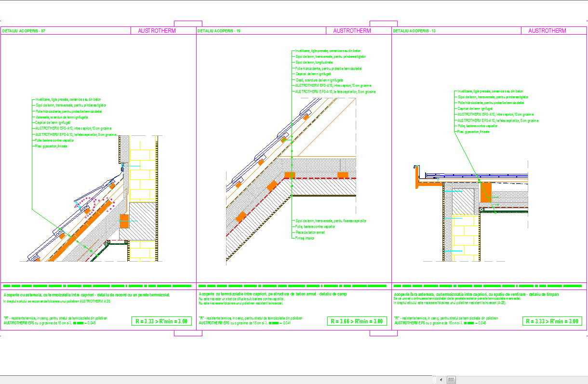Viewport: 588px width, 384px height.
Task: Click the 'Finisaj interior' annotation label
Action: (x=305, y=238)
